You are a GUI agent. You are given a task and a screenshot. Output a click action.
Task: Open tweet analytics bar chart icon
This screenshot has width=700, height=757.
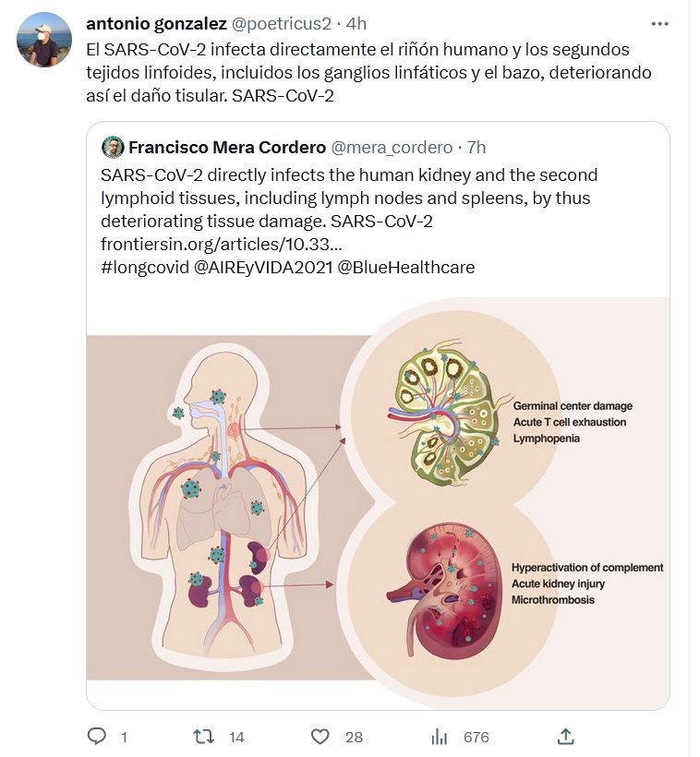click(440, 737)
